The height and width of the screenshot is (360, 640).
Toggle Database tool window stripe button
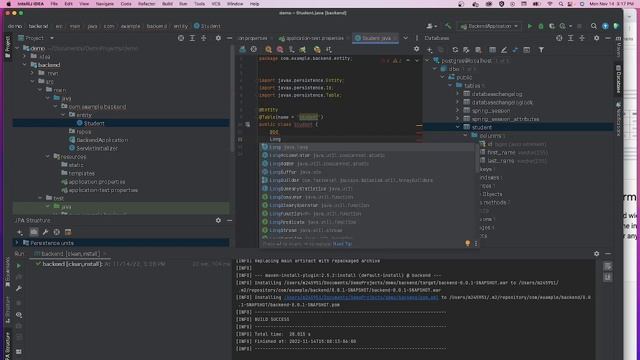[x=618, y=78]
